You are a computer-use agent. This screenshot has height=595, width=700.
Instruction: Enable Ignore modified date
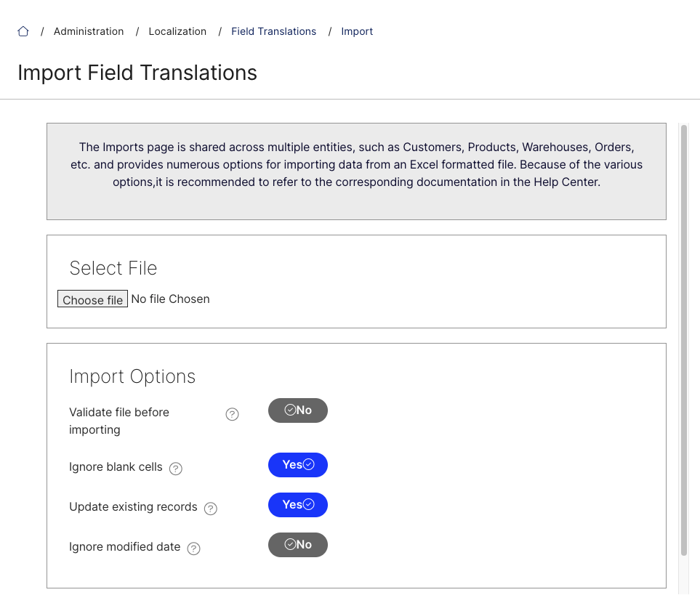(297, 544)
